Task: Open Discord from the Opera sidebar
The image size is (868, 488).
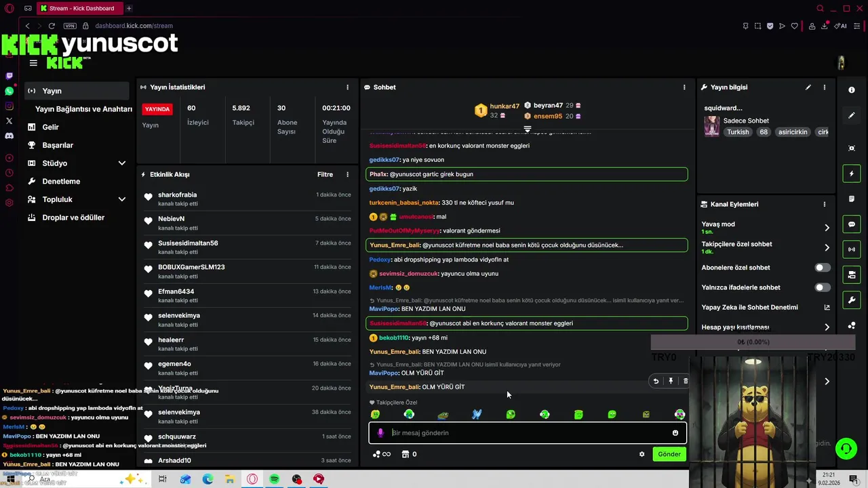Action: tap(9, 136)
